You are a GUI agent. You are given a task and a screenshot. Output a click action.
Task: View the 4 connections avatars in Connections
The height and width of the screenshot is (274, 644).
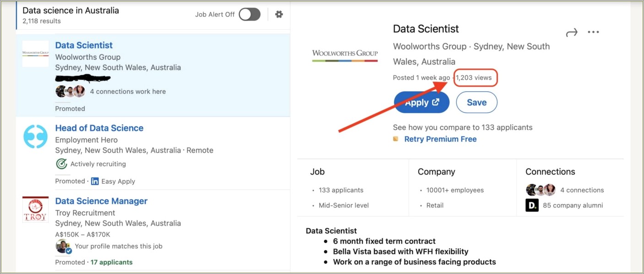[540, 190]
